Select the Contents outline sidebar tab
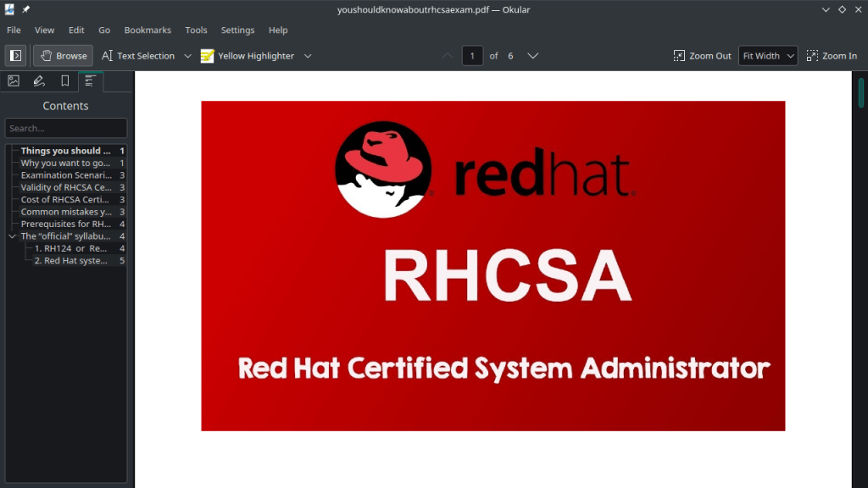The height and width of the screenshot is (488, 868). 90,81
